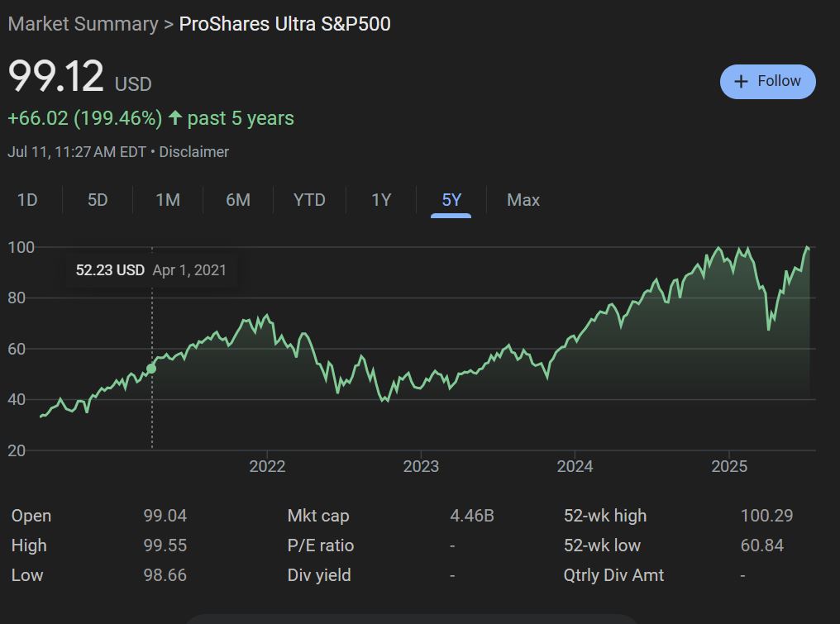Click the +66.02 (199.46%) change text
The image size is (840, 624).
pyautogui.click(x=84, y=118)
